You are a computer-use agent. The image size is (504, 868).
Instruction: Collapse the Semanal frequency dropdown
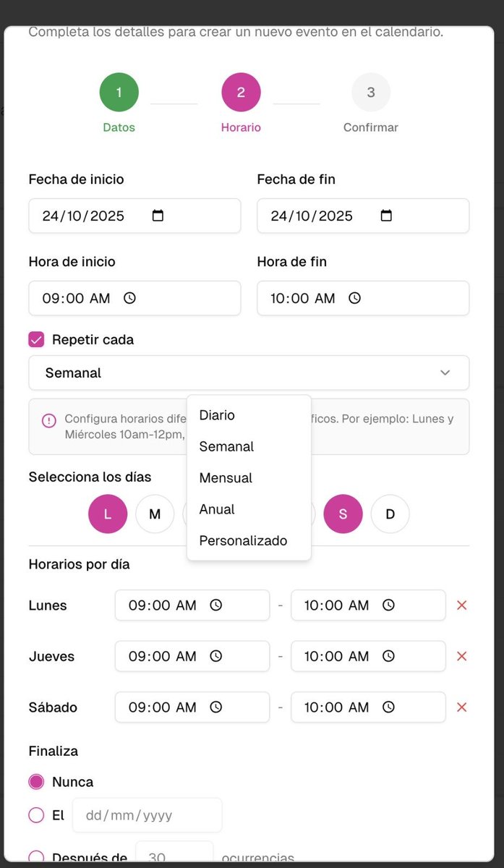[x=249, y=373]
